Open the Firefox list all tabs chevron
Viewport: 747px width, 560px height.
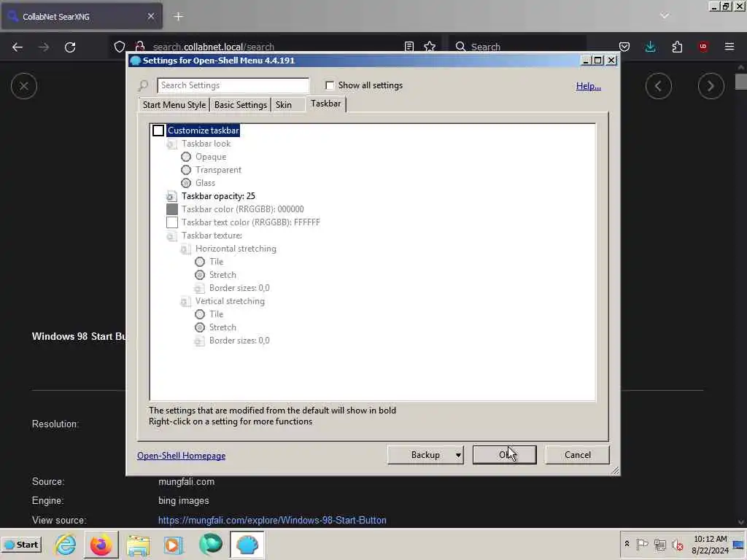665,16
